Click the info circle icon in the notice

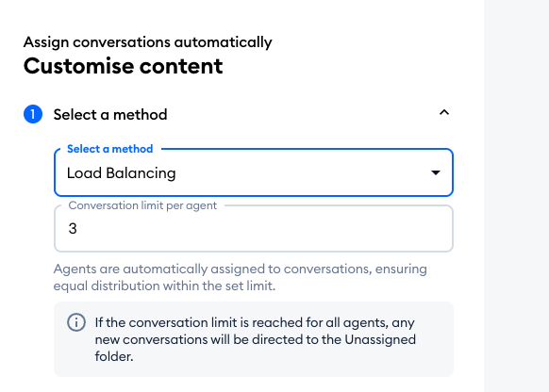pyautogui.click(x=76, y=322)
